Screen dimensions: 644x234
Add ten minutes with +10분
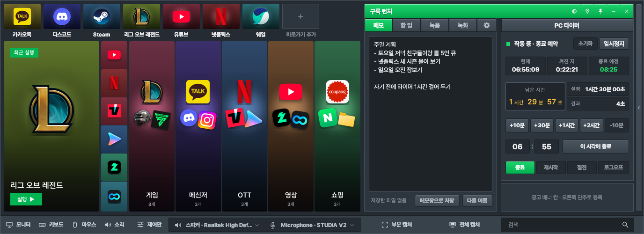[x=517, y=125]
